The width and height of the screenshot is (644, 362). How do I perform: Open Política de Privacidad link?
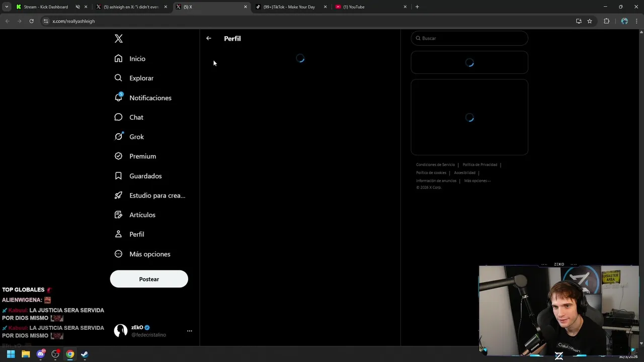pyautogui.click(x=480, y=165)
